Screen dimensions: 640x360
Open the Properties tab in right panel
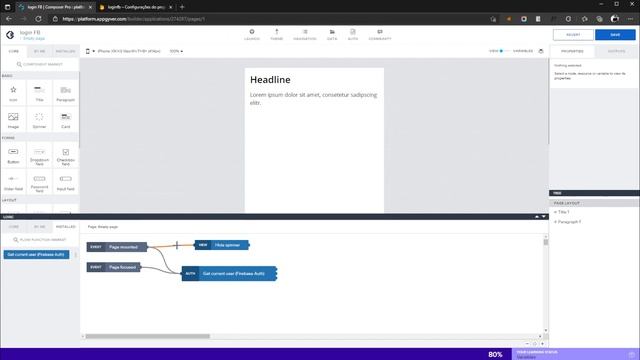(572, 51)
